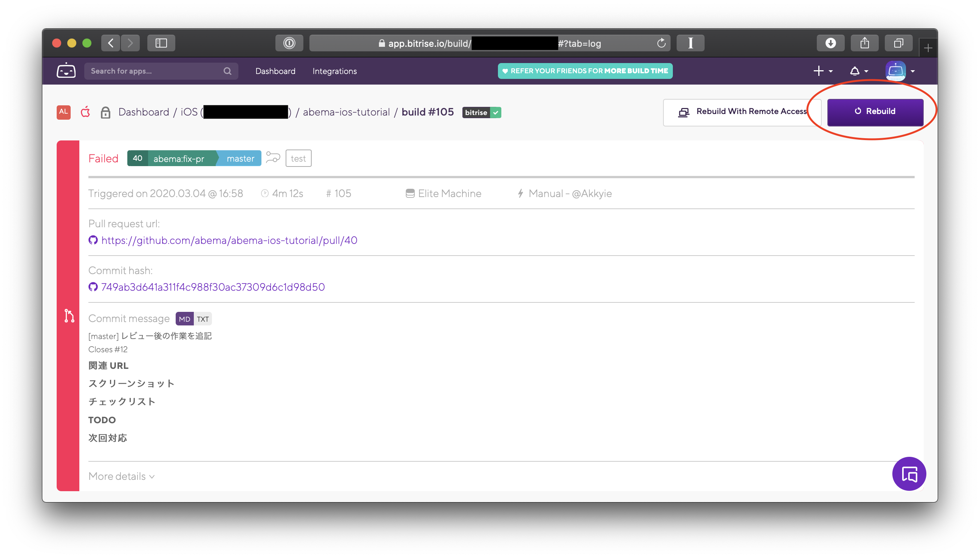Click the commit hash to view details
Viewport: 980px width, 558px height.
(x=212, y=287)
